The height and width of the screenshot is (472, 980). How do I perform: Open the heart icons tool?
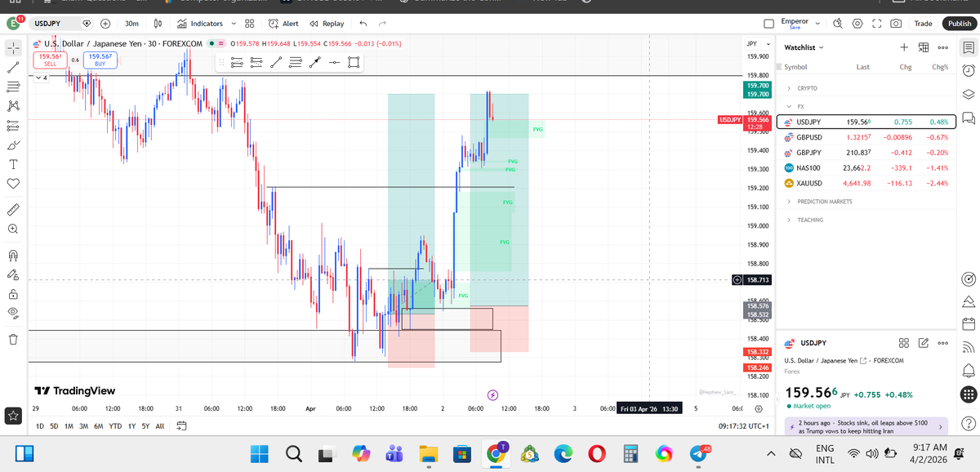click(x=13, y=185)
